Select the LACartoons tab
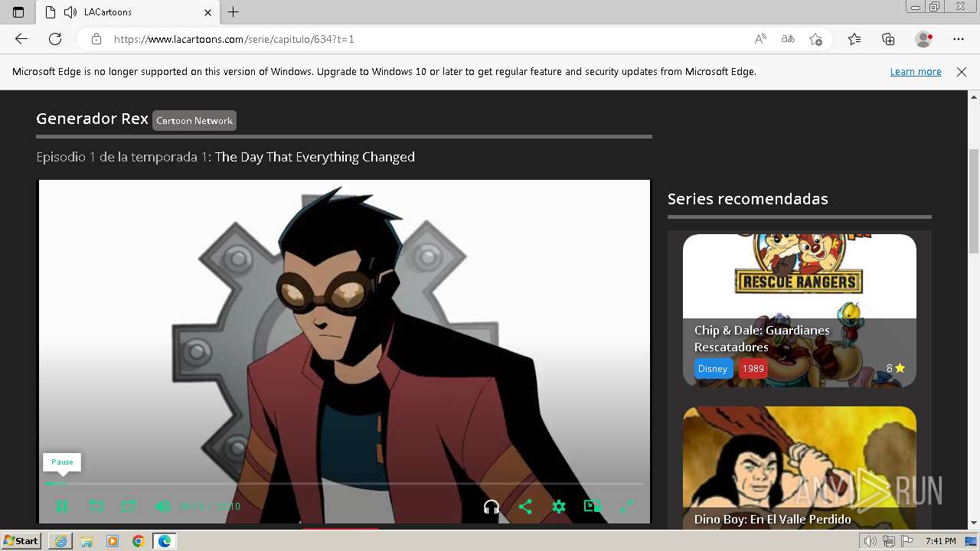Viewport: 980px width, 551px height. [128, 12]
